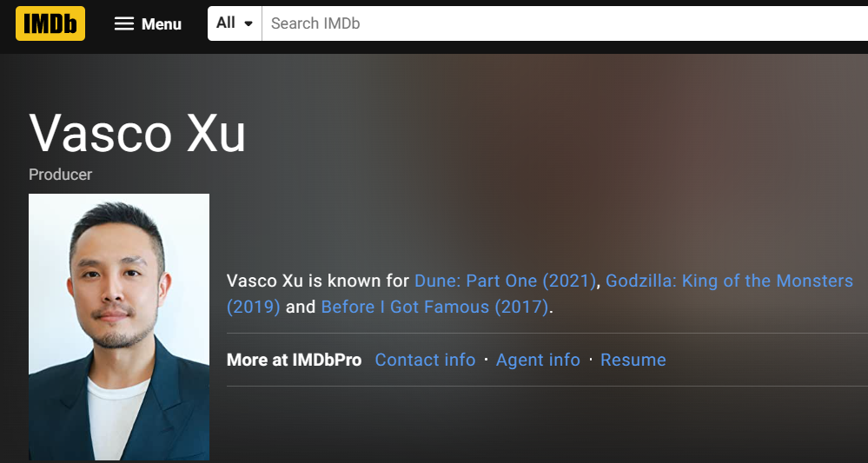Click the Contact info link
868x463 pixels.
(x=425, y=360)
